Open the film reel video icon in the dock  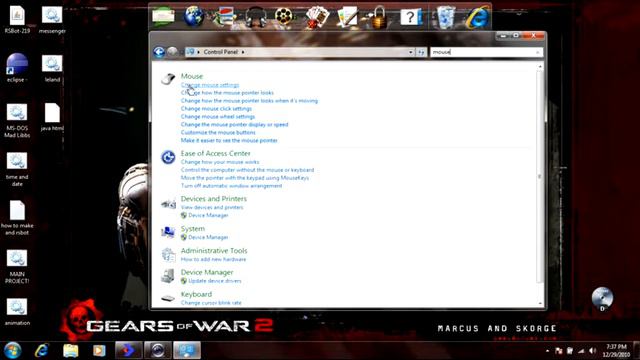(284, 17)
